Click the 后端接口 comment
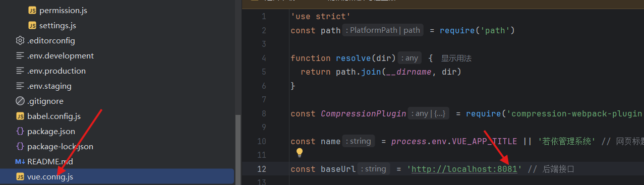 coord(558,169)
